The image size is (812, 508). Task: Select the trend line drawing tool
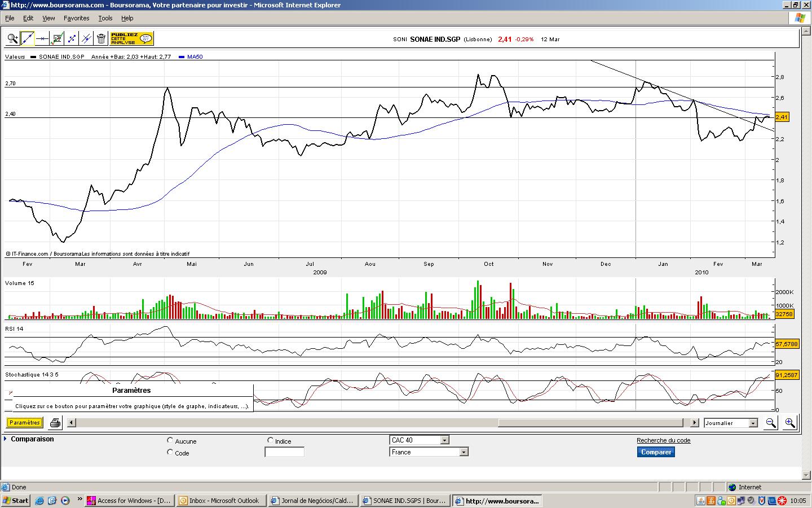tap(27, 39)
